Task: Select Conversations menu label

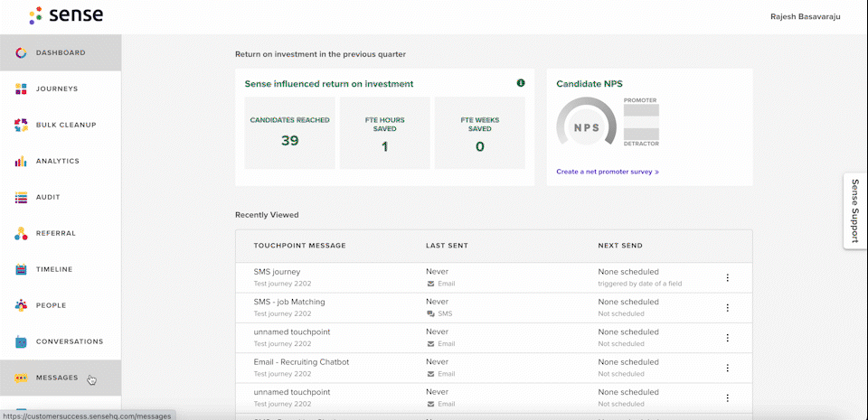Action: coord(70,341)
